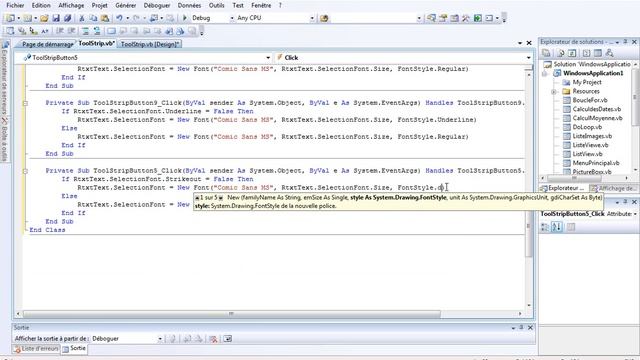Select CalculMoyenne.vb in Solution Explorer
The width and height of the screenshot is (640, 360).
[597, 118]
